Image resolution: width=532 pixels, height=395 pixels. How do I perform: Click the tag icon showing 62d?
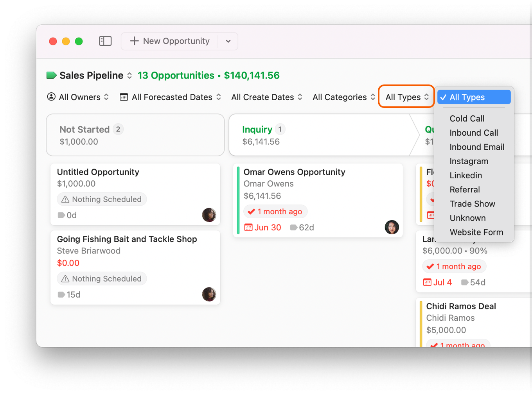294,227
